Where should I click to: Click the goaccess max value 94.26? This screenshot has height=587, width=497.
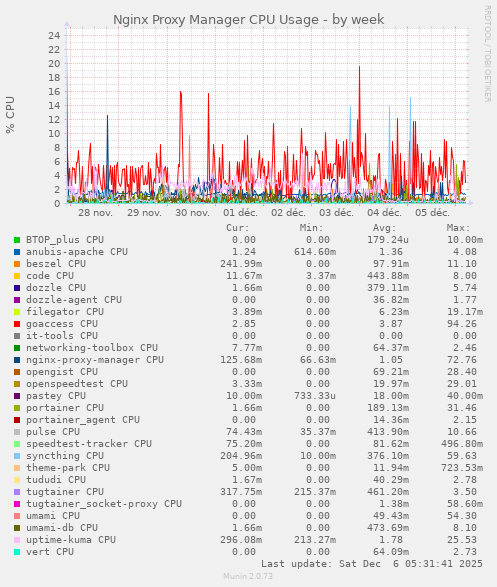pos(462,324)
